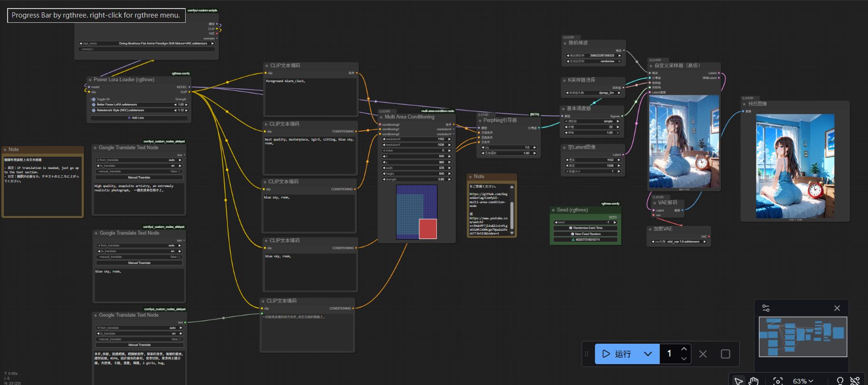Click the square stop icon beside run
868x385 pixels.
point(726,354)
